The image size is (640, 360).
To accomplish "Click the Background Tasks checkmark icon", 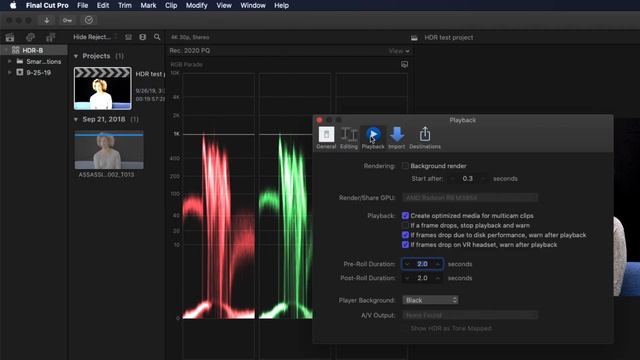I will [89, 20].
